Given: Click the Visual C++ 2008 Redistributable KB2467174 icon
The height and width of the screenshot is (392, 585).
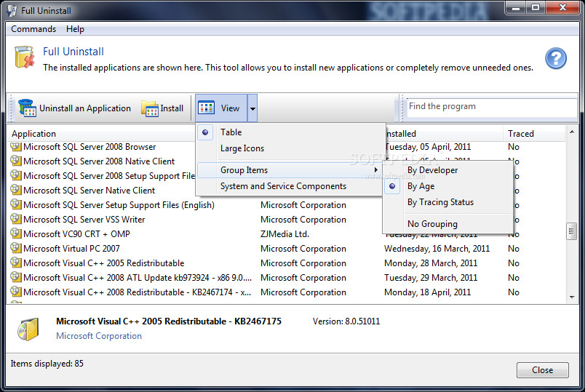Looking at the screenshot, I should tap(16, 292).
